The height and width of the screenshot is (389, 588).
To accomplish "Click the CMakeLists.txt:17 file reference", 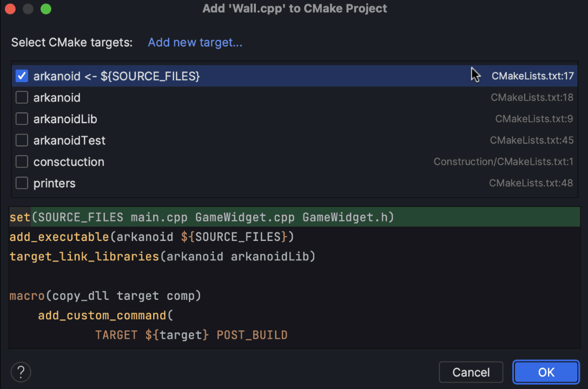I will tap(532, 76).
